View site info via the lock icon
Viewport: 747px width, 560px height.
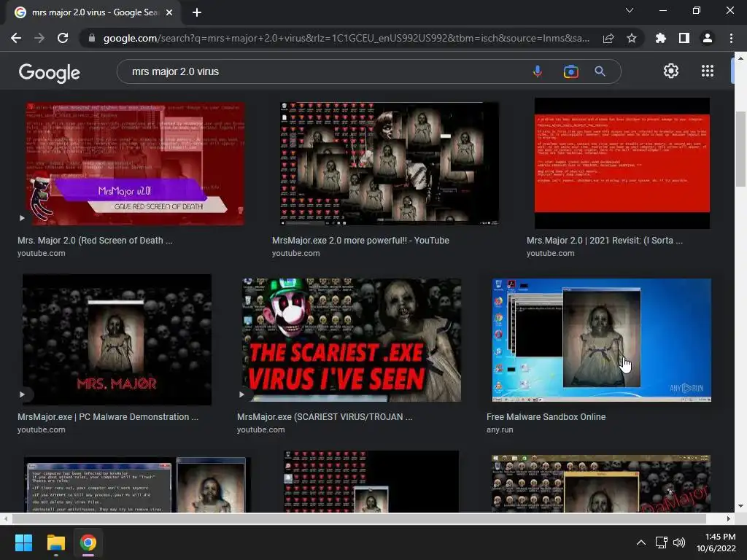pos(92,38)
